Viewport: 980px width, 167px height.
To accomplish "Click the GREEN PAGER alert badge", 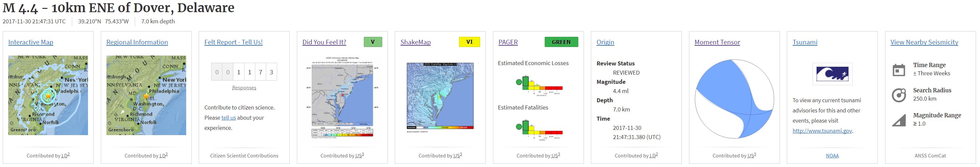I will [x=561, y=42].
